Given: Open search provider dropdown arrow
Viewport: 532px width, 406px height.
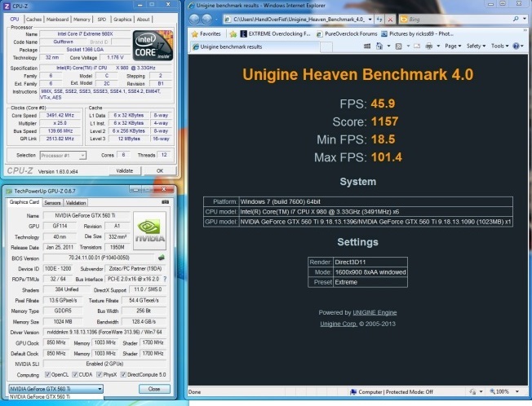Looking at the screenshot, I should [x=525, y=20].
